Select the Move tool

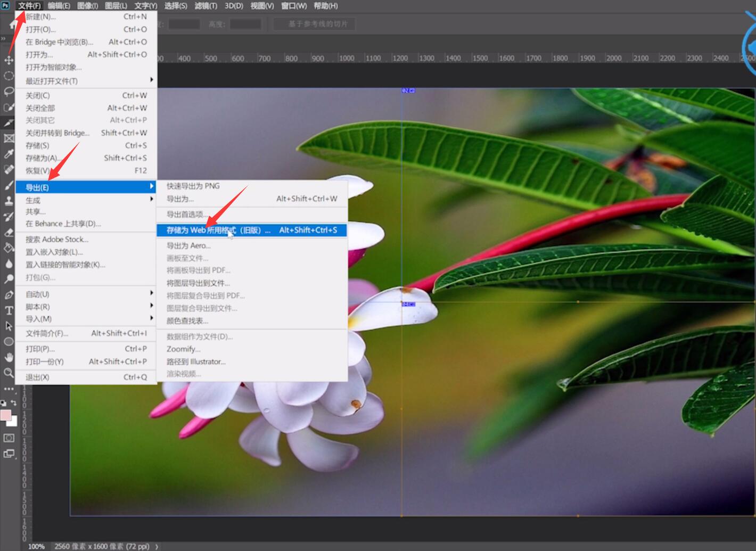point(9,60)
